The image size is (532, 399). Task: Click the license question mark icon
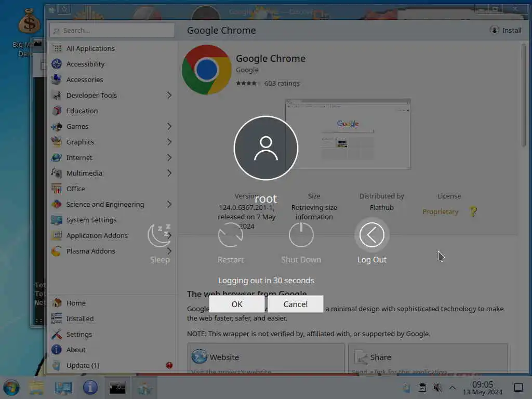click(x=473, y=212)
